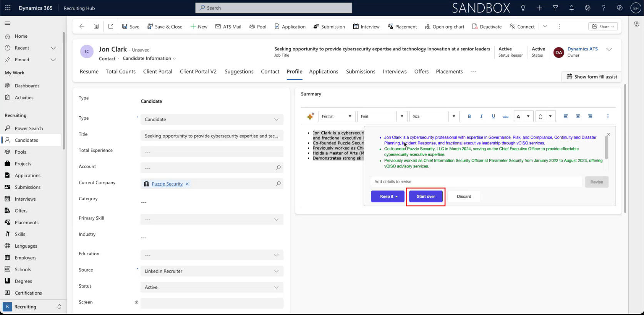644x315 pixels.
Task: Click Save & Close in command bar
Action: point(165,27)
